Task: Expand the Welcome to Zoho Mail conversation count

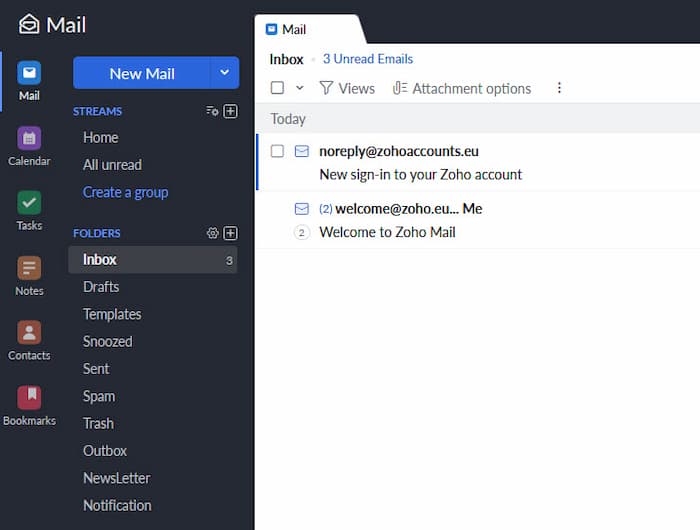Action: tap(302, 232)
